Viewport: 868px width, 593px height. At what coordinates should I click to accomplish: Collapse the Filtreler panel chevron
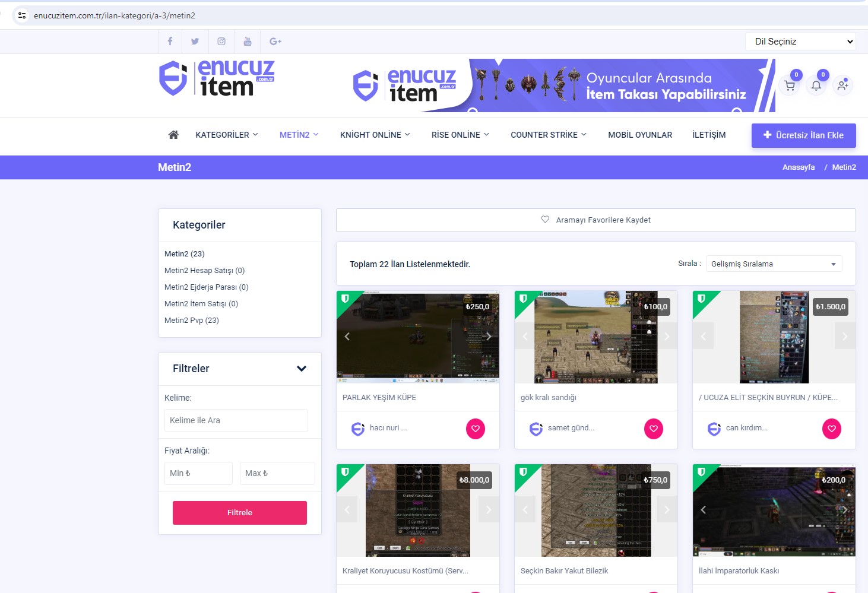pyautogui.click(x=302, y=369)
